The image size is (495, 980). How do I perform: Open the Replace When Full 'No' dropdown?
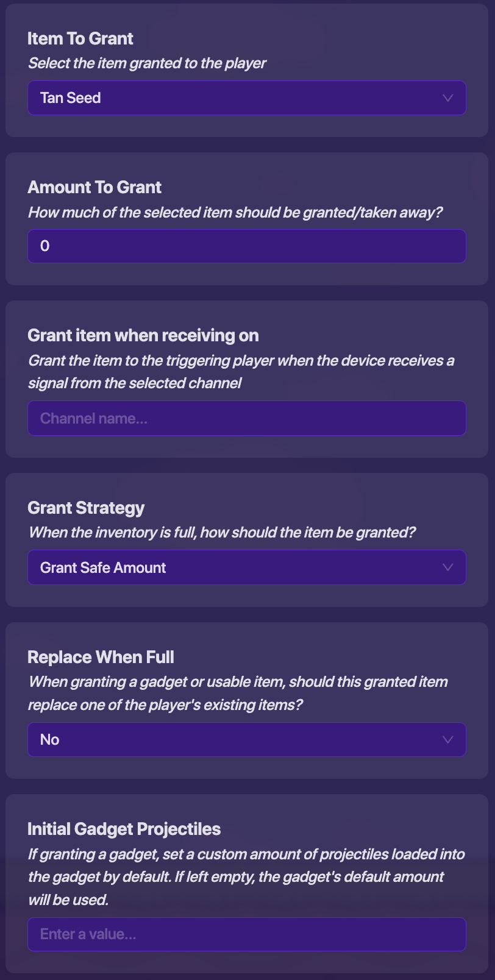[246, 739]
